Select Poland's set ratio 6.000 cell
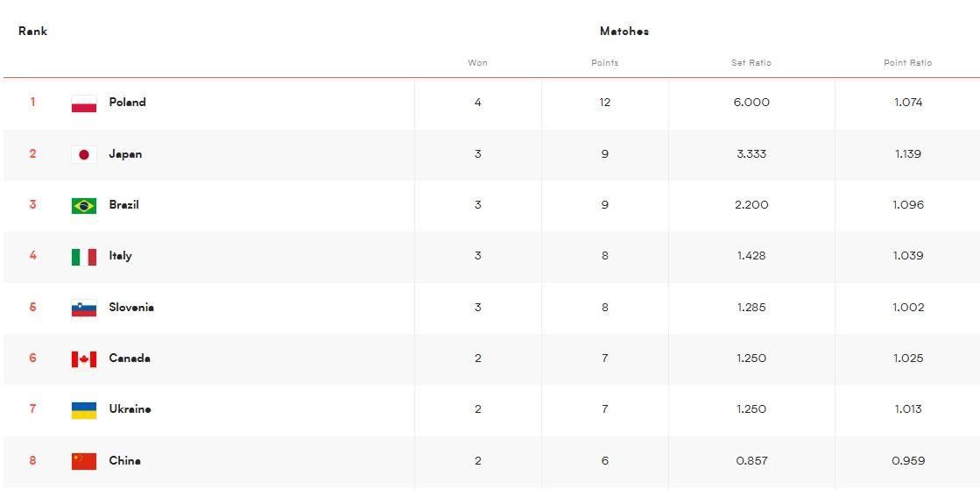 [751, 102]
